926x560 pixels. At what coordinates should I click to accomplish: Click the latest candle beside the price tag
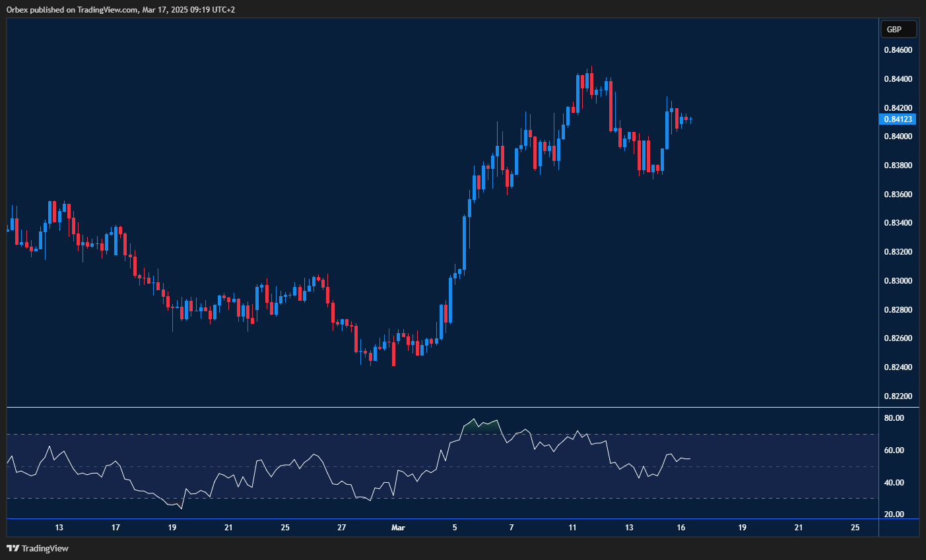691,120
